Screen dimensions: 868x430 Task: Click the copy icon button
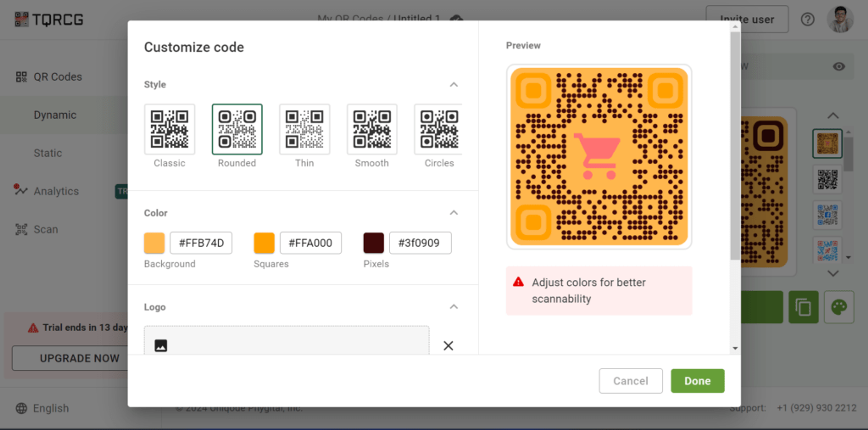click(x=803, y=307)
